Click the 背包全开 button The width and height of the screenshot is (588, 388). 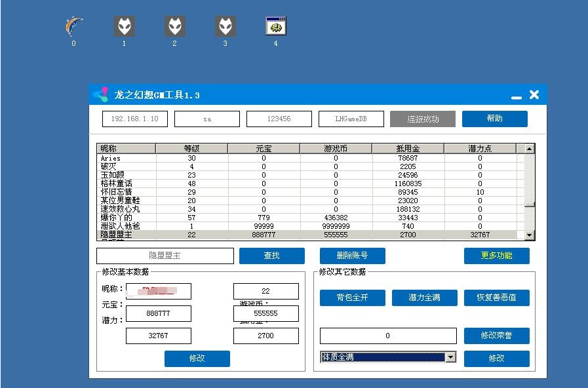click(352, 298)
